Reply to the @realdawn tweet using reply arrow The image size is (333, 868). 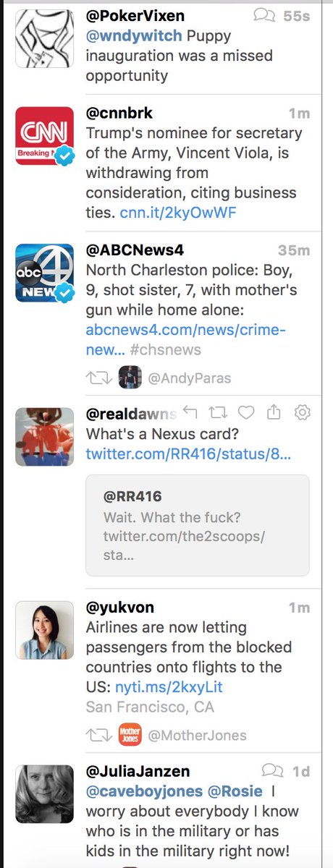(190, 413)
